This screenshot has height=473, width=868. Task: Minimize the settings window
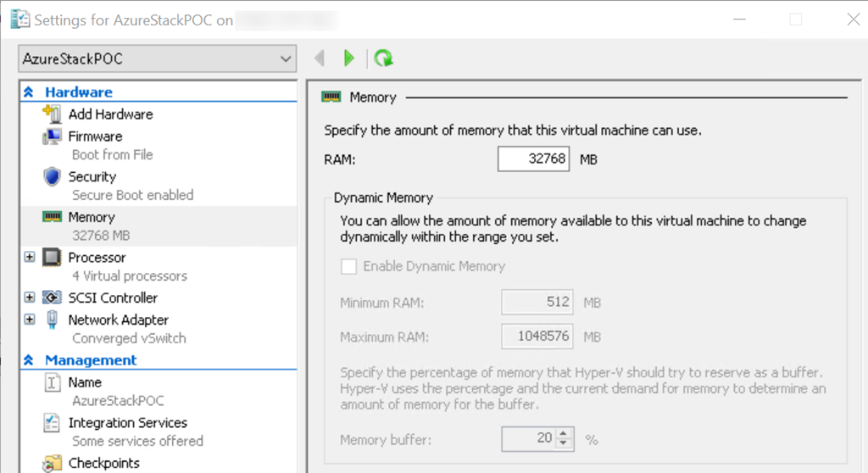tap(739, 19)
